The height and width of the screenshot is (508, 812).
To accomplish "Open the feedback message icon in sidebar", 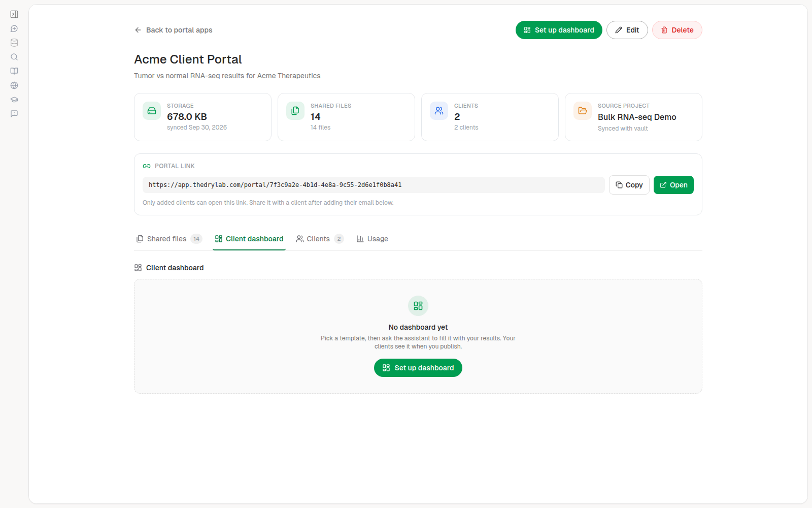I will pos(14,114).
